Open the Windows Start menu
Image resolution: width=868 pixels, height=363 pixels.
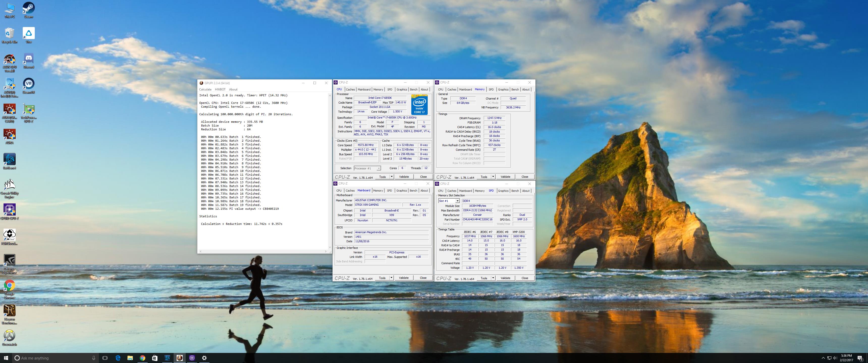tap(6, 358)
